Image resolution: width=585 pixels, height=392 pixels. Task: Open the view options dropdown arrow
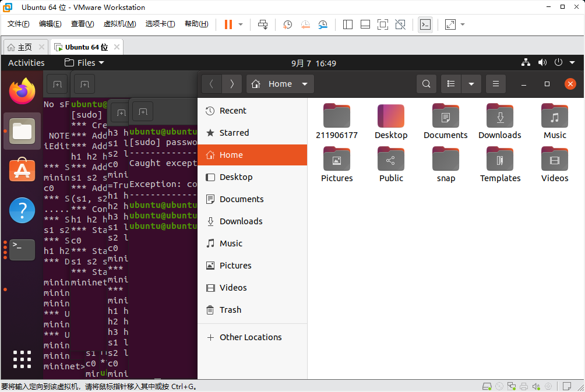[471, 84]
